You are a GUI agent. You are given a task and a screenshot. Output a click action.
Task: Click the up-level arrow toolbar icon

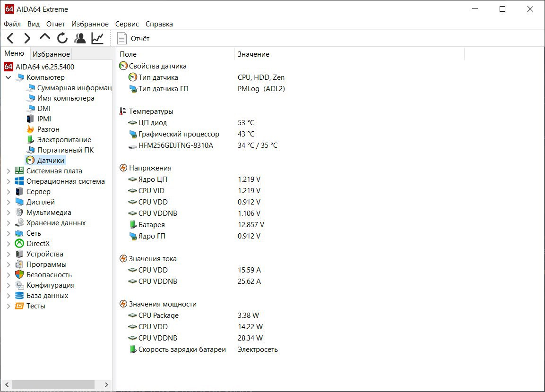[x=45, y=37]
